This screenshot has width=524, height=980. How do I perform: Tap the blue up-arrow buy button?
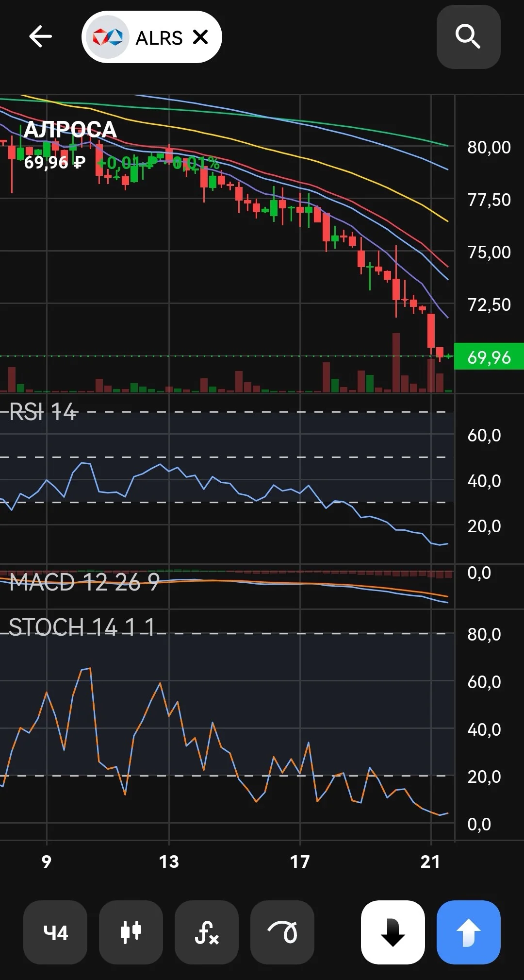click(x=469, y=932)
